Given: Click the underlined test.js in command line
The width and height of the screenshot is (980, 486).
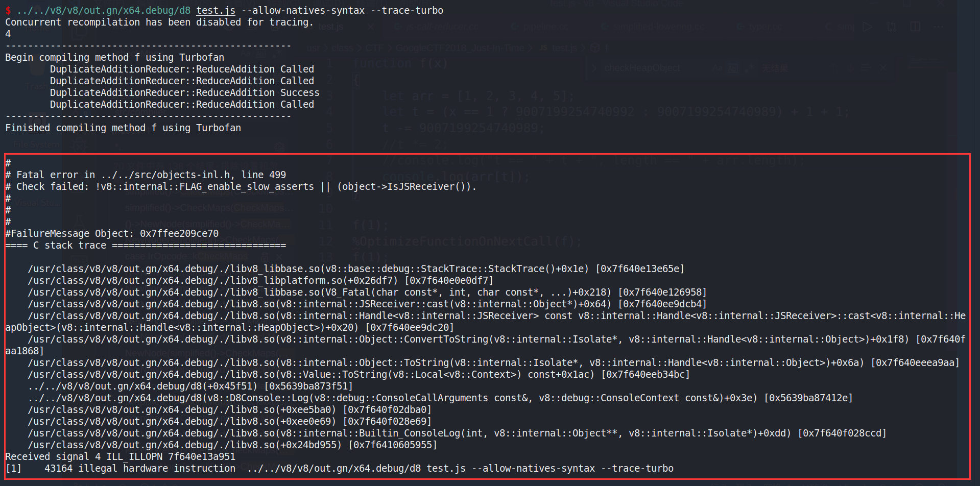Looking at the screenshot, I should 216,10.
